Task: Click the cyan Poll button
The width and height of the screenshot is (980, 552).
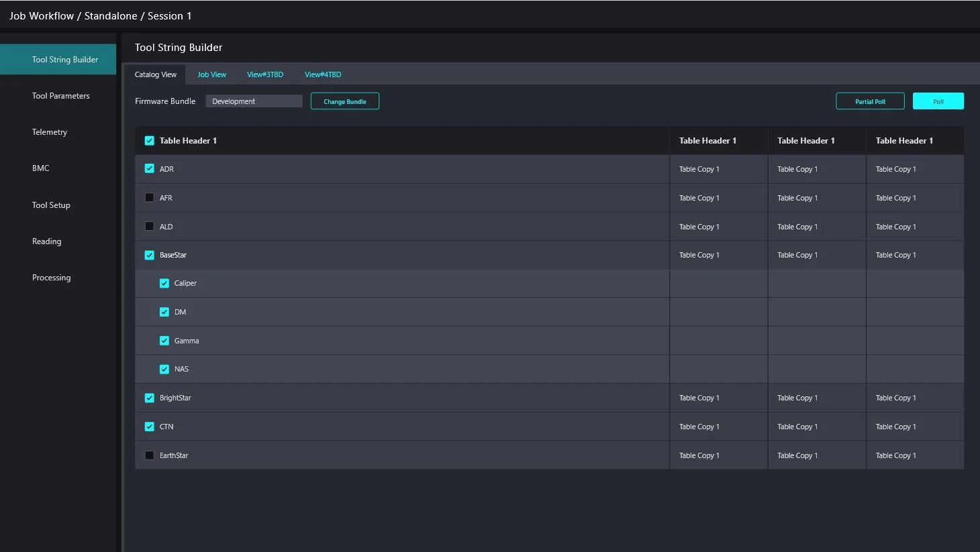Action: [938, 101]
